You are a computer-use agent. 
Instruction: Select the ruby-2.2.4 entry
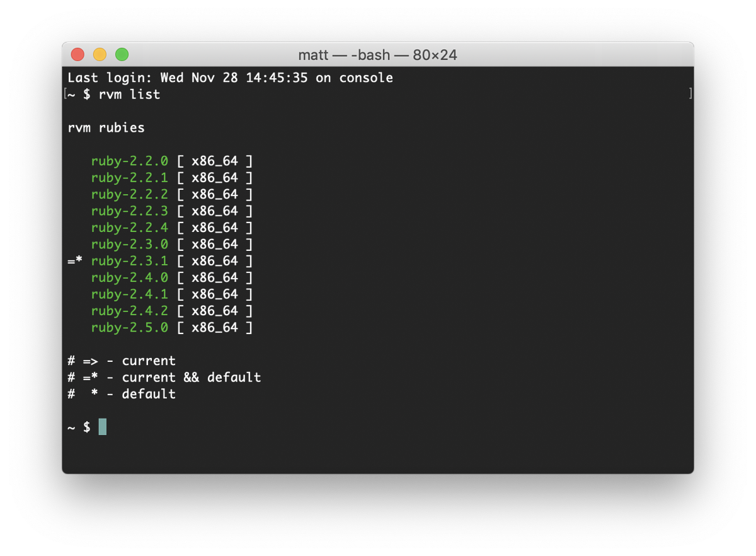pos(130,228)
